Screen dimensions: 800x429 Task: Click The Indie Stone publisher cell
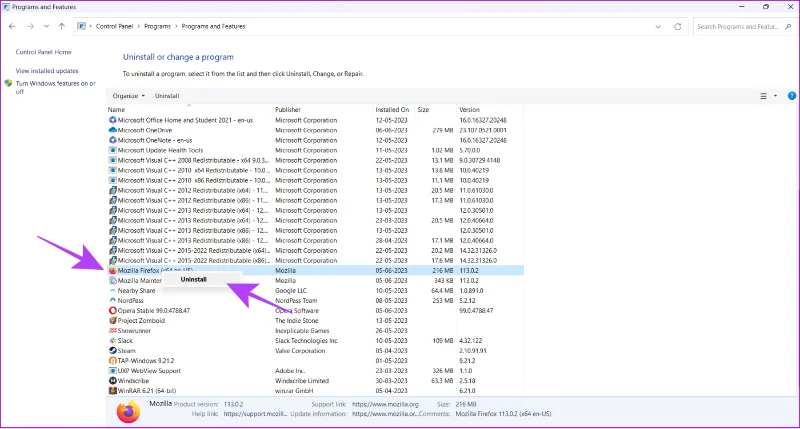click(x=296, y=320)
